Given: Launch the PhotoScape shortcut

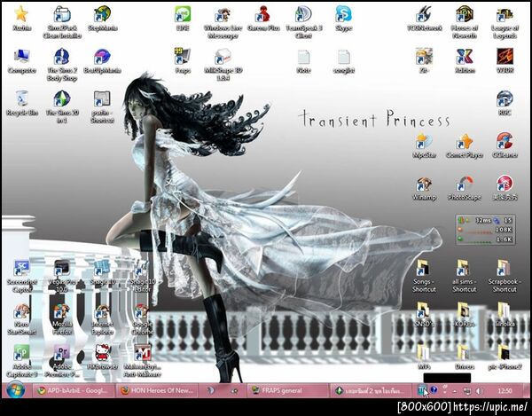Looking at the screenshot, I should pyautogui.click(x=465, y=188).
